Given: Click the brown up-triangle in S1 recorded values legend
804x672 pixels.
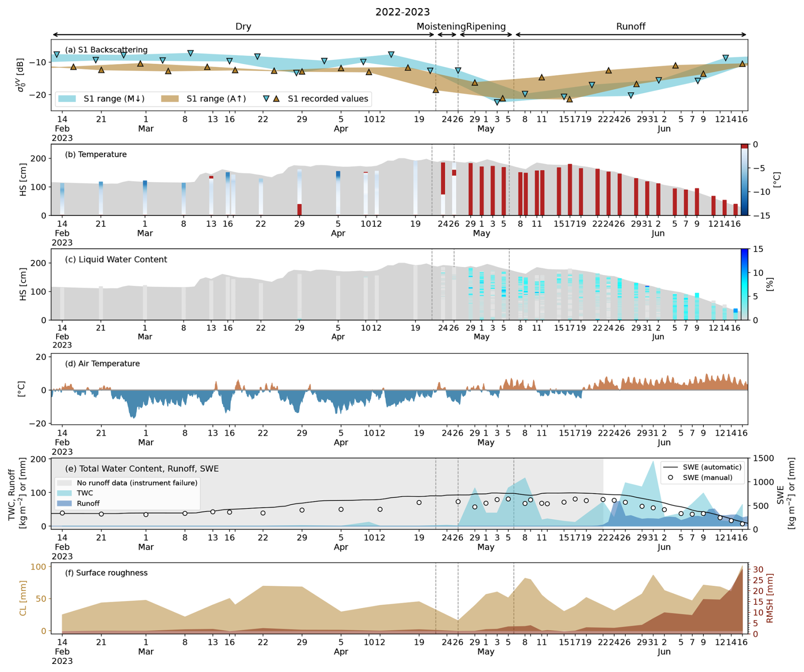Looking at the screenshot, I should (276, 99).
